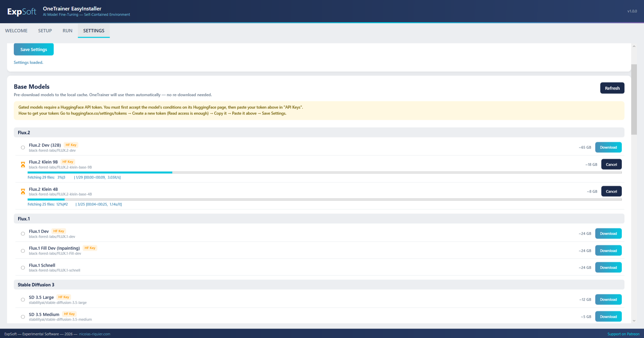Viewport: 644px width, 338px height.
Task: Download the SD 3.5 Large model
Action: (608, 300)
